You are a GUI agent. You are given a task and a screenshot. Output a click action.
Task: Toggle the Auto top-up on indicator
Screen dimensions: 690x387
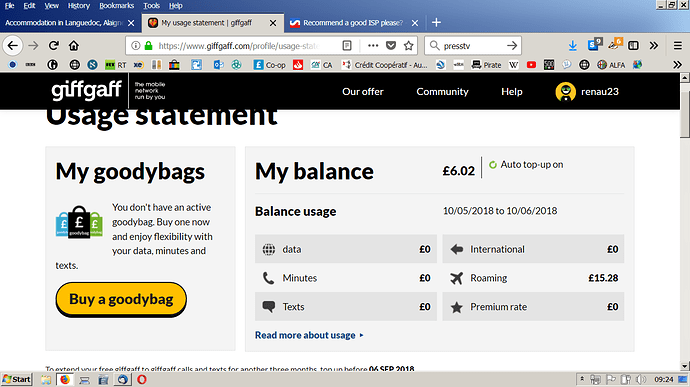tap(526, 165)
